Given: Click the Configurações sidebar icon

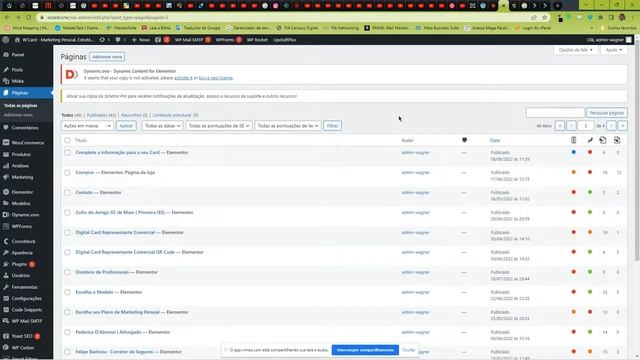Looking at the screenshot, I should pyautogui.click(x=6, y=298).
